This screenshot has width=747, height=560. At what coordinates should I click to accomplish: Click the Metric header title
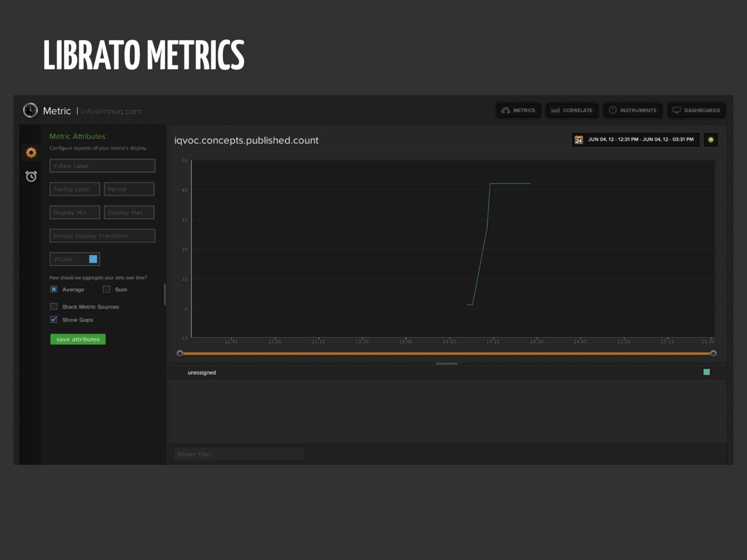57,111
